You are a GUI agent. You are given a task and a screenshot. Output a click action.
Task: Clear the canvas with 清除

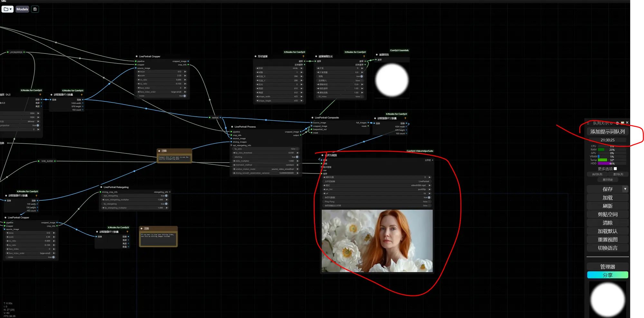(608, 223)
